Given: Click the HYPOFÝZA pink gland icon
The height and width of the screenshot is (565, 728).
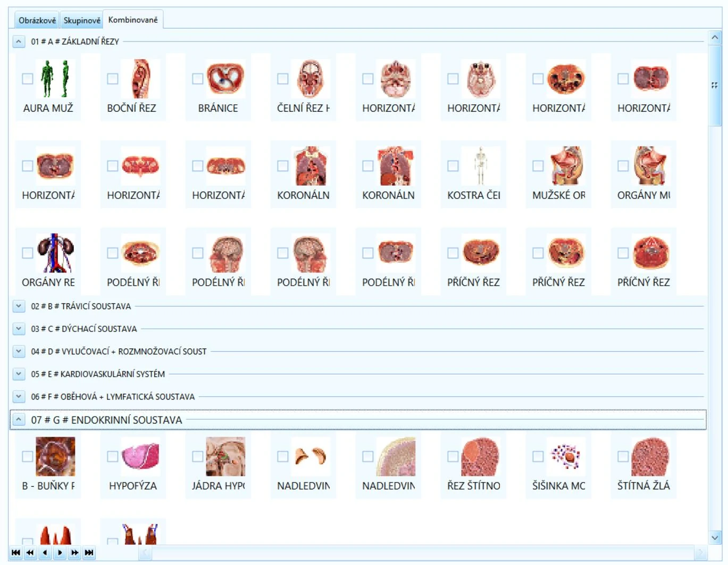Looking at the screenshot, I should pyautogui.click(x=140, y=456).
